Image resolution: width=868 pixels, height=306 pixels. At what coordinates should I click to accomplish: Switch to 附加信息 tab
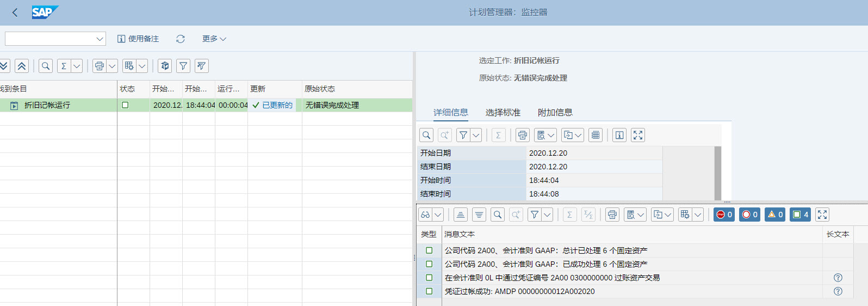pyautogui.click(x=555, y=112)
